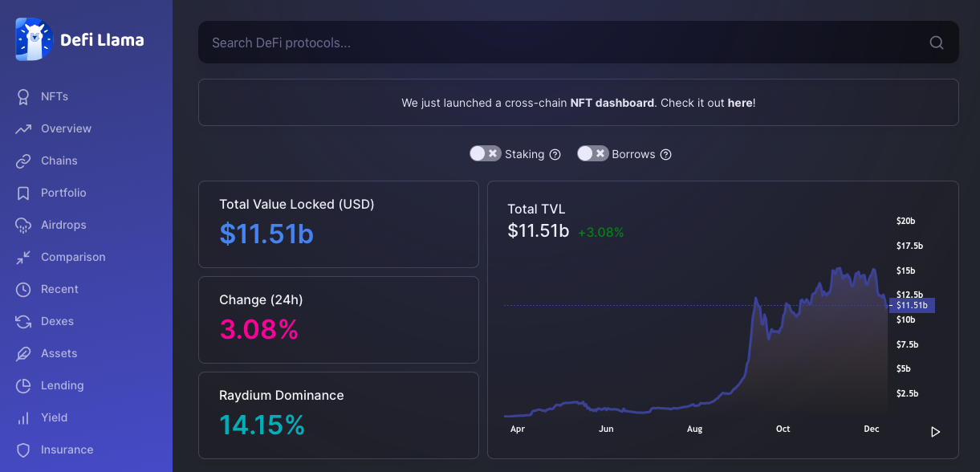This screenshot has width=980, height=472.
Task: Click the Airdrops cloud icon
Action: pyautogui.click(x=23, y=225)
